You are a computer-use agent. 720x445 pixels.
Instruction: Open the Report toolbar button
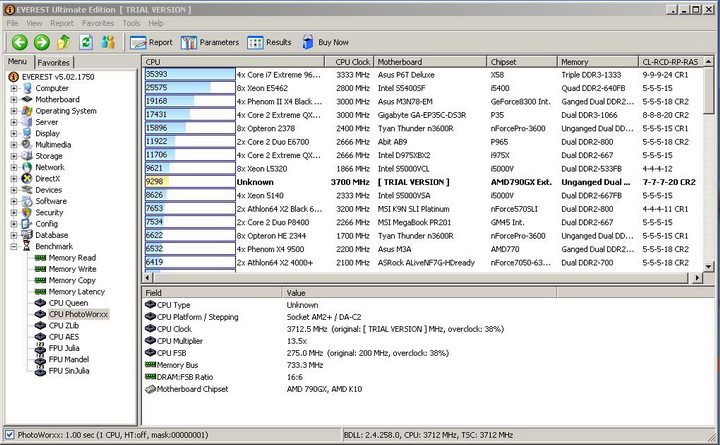(152, 42)
